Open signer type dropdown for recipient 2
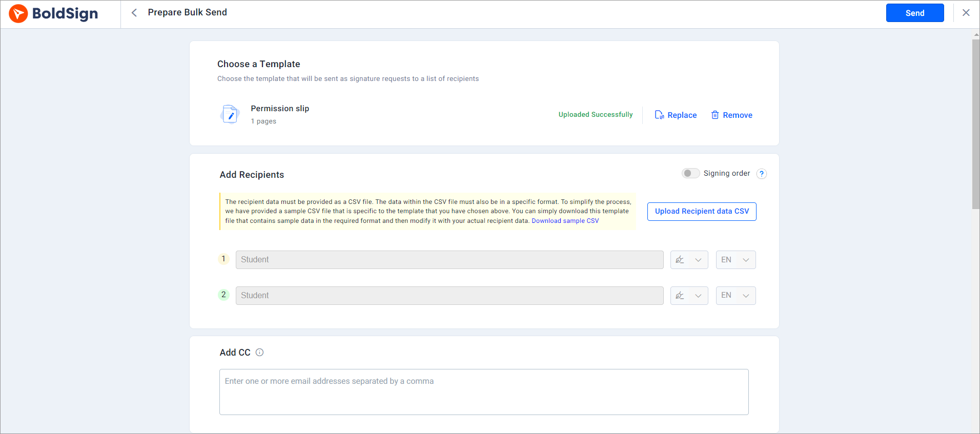 pyautogui.click(x=689, y=296)
